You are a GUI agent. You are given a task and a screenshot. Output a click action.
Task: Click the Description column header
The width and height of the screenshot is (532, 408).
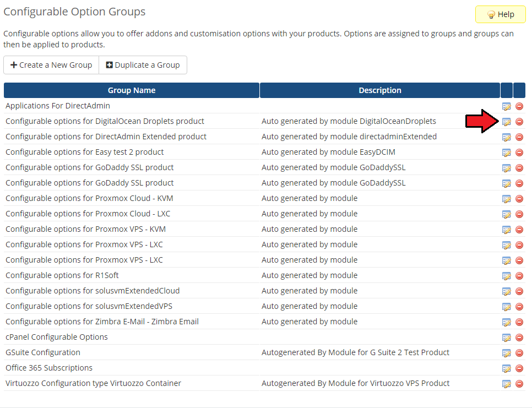pyautogui.click(x=380, y=90)
